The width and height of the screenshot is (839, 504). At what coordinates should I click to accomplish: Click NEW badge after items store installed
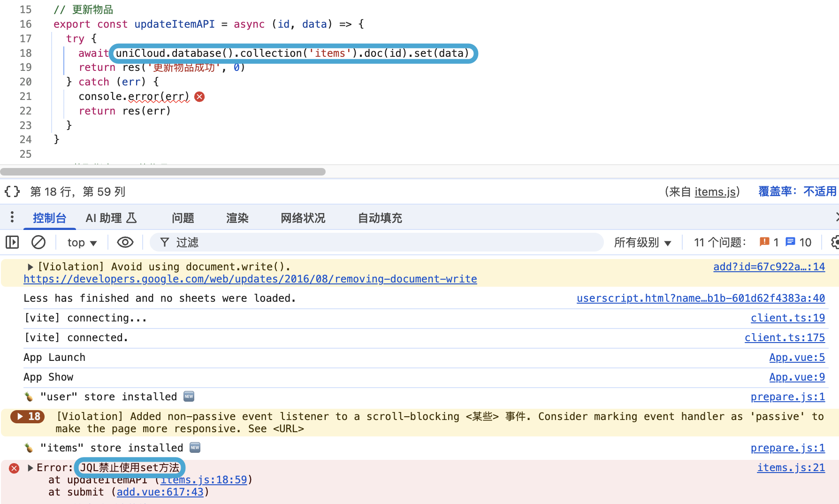coord(195,448)
